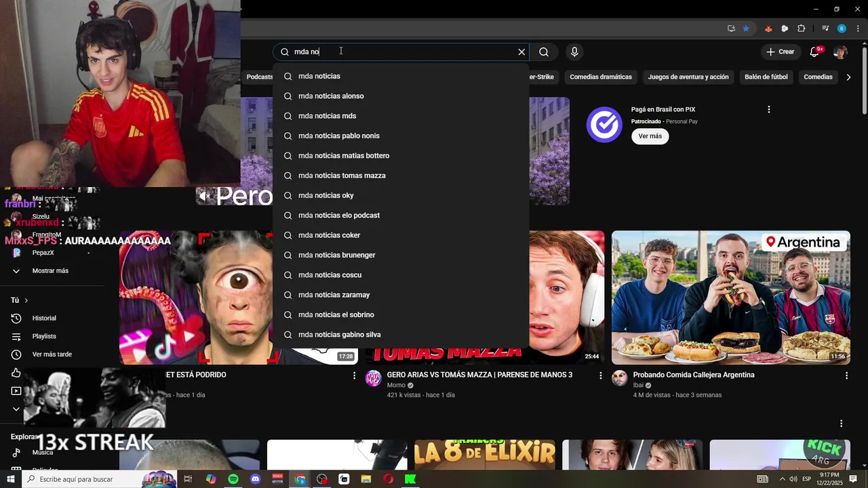Viewport: 868px width, 488px height.
Task: Select suggestion 'mda noticias oky'
Action: pyautogui.click(x=401, y=195)
